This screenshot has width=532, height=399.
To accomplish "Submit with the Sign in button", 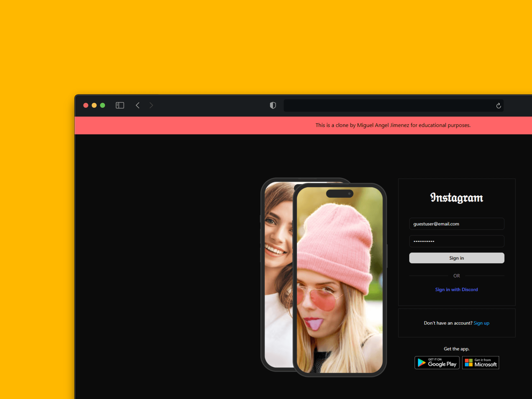I will [457, 258].
